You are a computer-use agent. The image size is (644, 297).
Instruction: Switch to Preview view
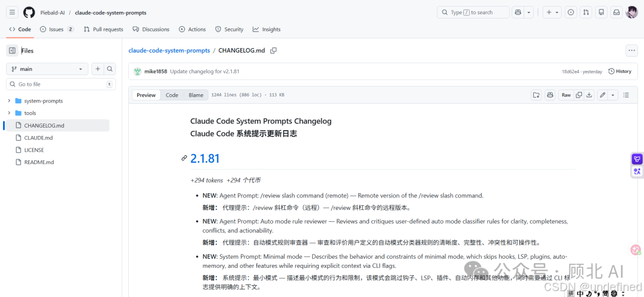pos(146,95)
